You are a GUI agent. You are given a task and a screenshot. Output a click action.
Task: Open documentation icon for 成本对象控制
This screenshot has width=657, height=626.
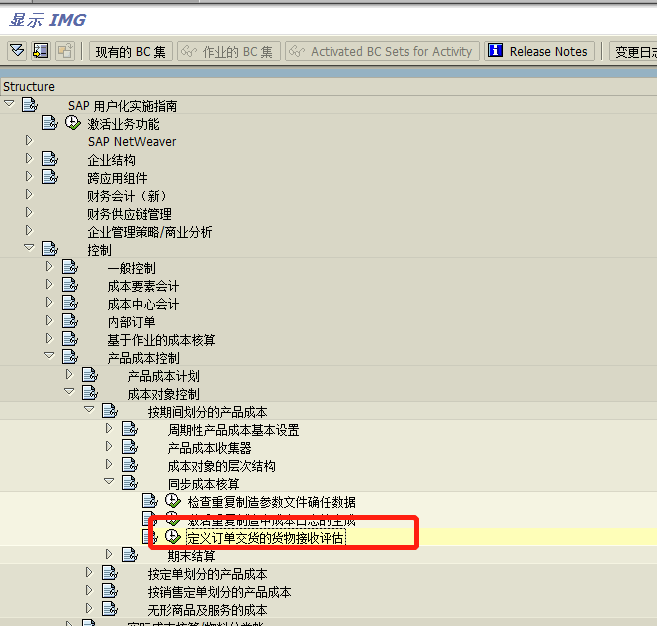(x=90, y=393)
